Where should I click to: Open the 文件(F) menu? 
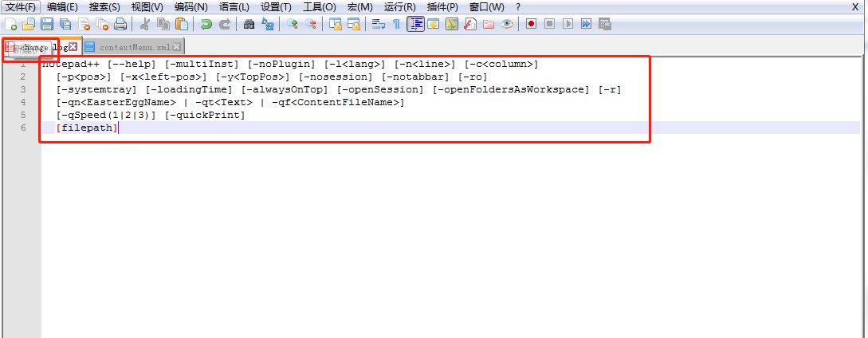[x=21, y=7]
